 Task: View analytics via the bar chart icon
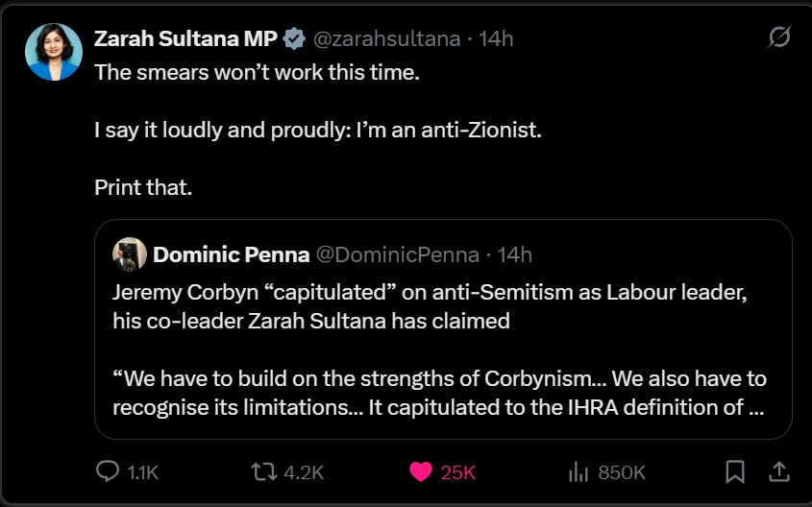pos(578,471)
